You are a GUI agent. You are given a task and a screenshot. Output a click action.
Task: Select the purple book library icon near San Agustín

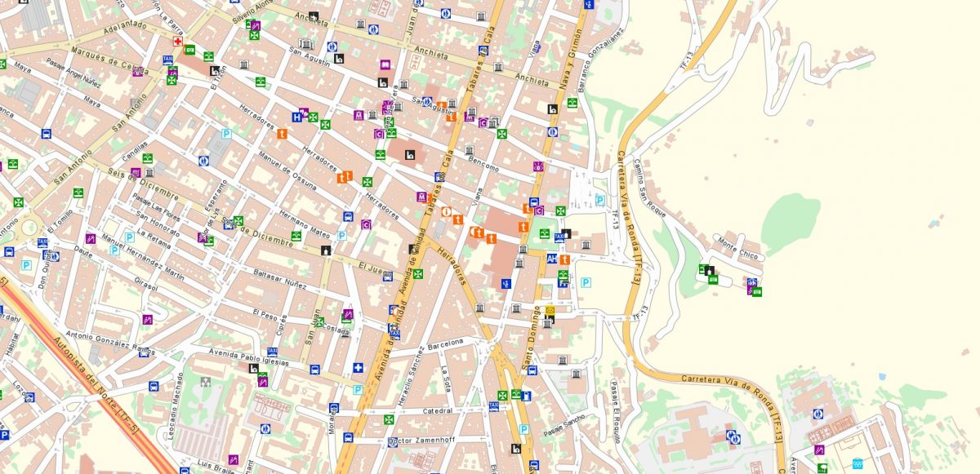click(x=385, y=64)
